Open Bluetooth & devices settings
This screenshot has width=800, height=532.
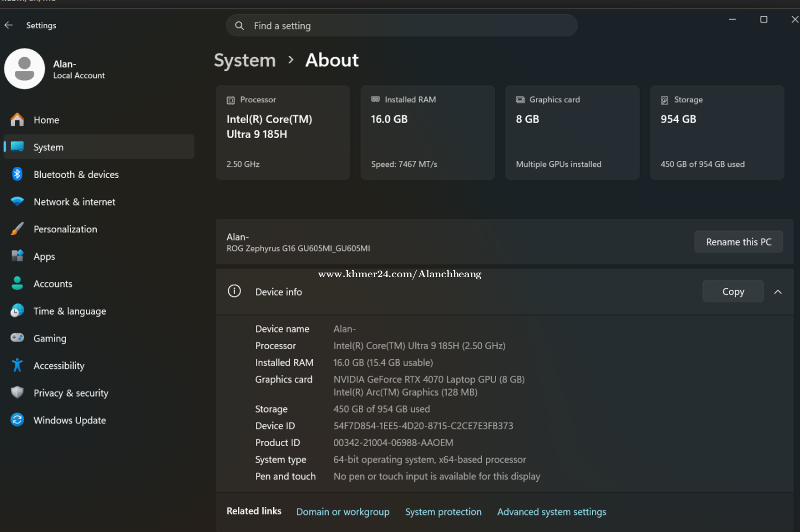pyautogui.click(x=99, y=174)
